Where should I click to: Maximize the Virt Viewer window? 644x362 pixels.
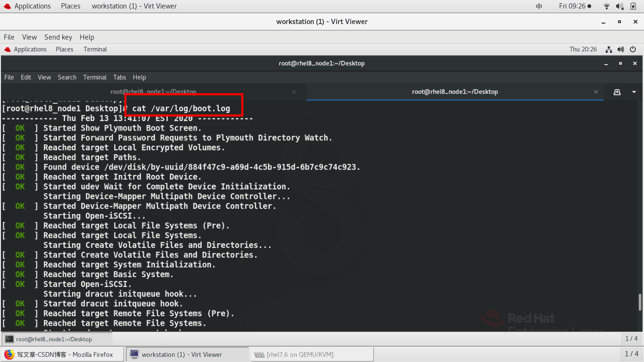pos(620,22)
